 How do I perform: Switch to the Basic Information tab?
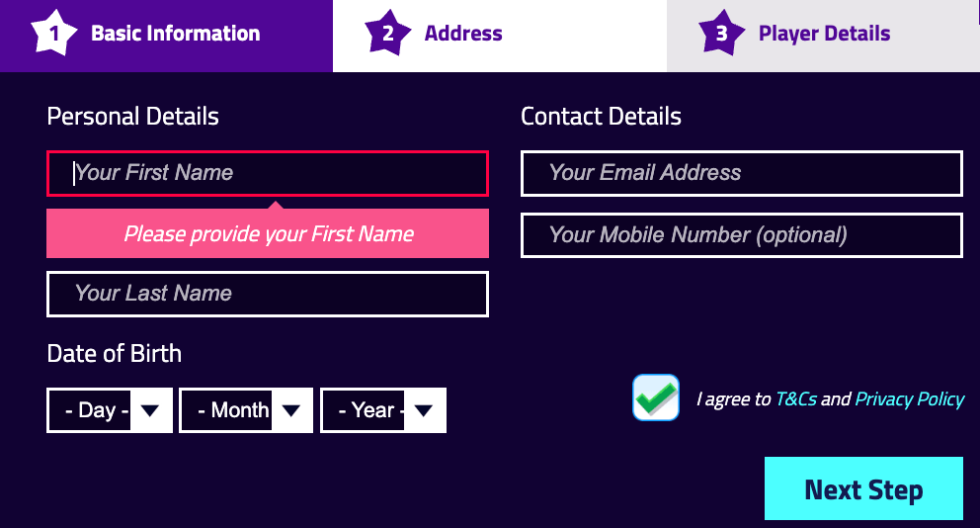175,35
